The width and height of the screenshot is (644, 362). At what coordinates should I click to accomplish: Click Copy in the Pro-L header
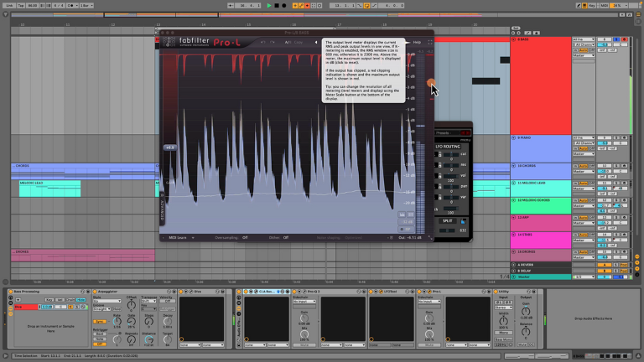click(299, 42)
